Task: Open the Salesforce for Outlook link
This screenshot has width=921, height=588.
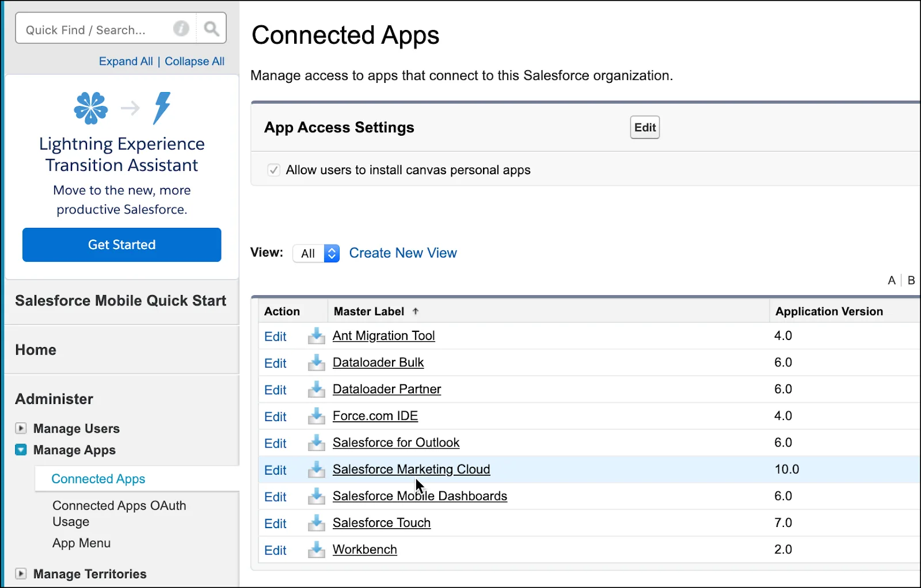Action: [396, 442]
